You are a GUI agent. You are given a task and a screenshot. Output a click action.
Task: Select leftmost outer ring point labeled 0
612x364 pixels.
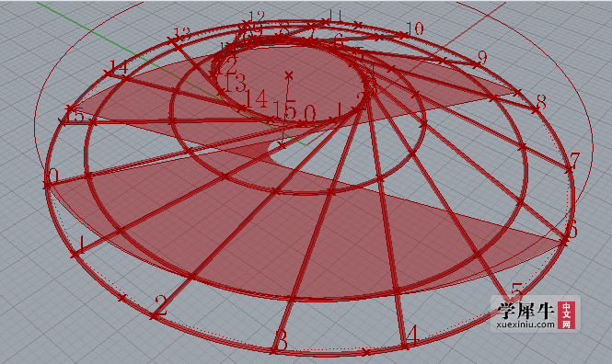tap(48, 185)
